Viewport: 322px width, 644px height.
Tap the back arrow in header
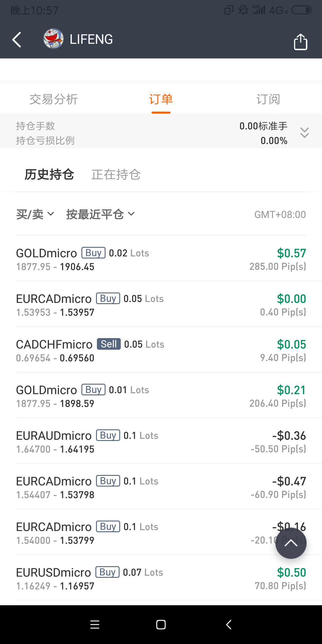click(x=17, y=40)
